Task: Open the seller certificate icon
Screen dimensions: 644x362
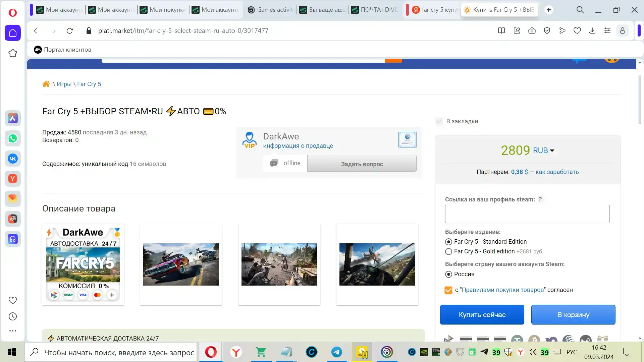Action: pos(408,139)
